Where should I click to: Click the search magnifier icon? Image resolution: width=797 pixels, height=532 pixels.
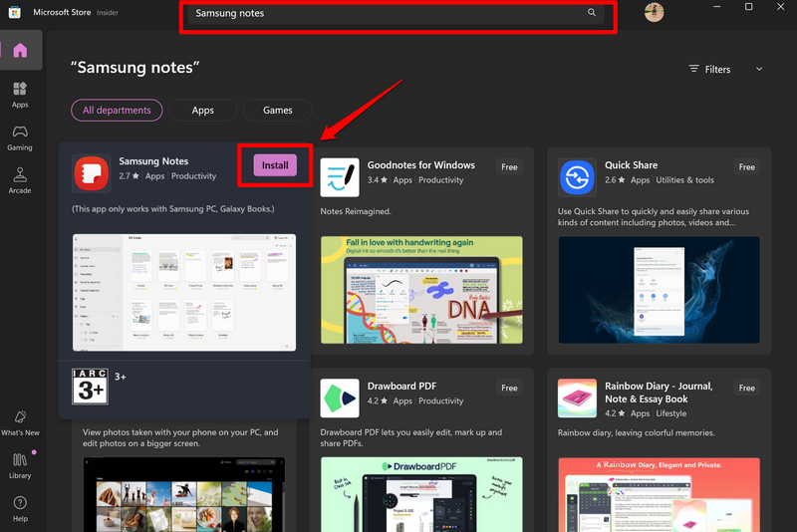point(592,13)
